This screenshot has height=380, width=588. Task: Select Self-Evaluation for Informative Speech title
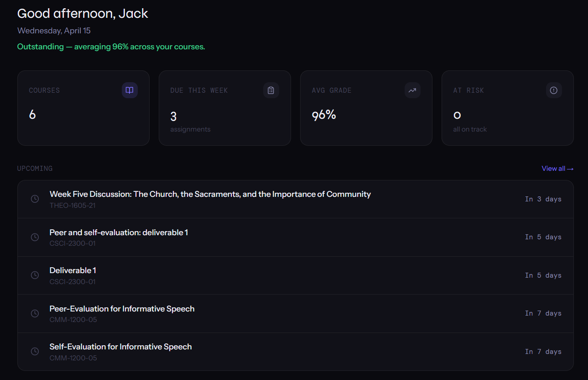(120, 347)
